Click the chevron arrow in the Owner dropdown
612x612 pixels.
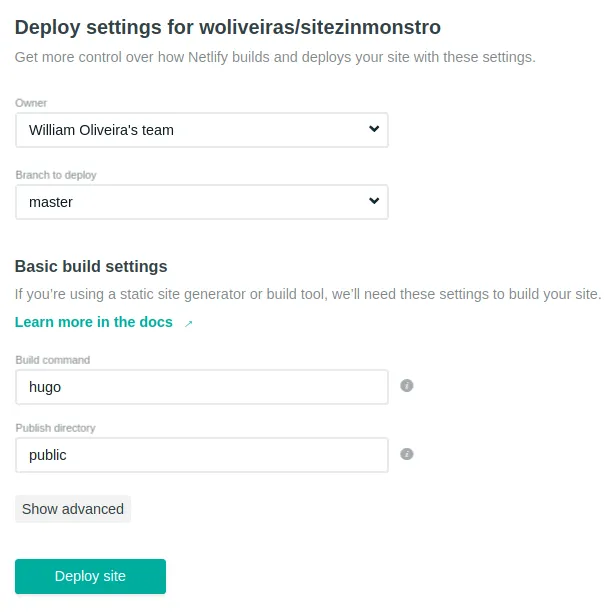coord(374,129)
